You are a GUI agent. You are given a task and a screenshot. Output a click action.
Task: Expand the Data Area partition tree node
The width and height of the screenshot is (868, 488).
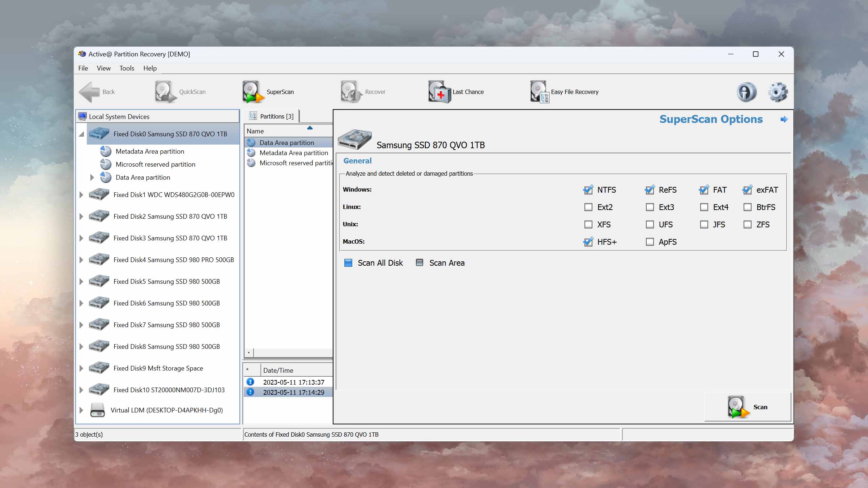pos(92,177)
